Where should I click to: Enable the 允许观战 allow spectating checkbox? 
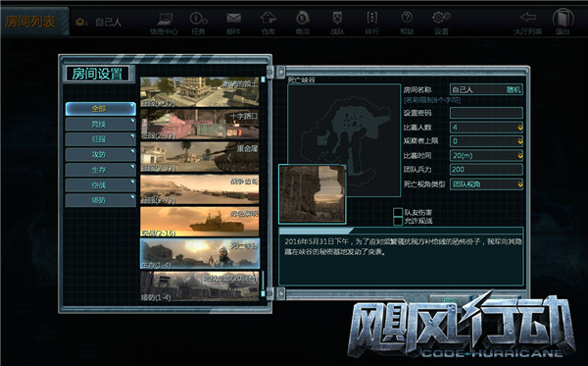398,221
